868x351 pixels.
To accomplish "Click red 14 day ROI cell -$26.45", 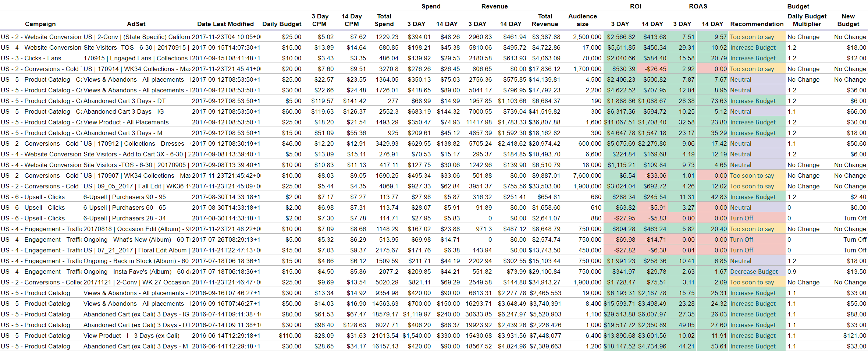I will click(x=652, y=69).
